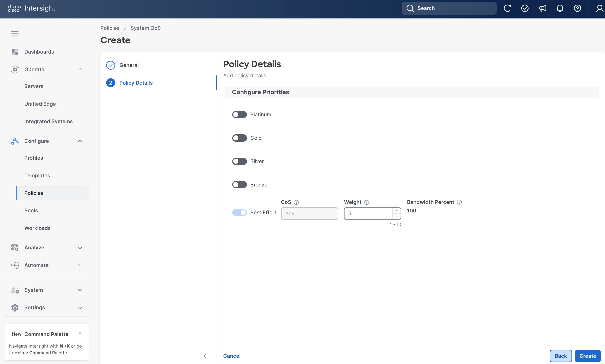This screenshot has width=605, height=364.
Task: Expand the Analyze section
Action: point(80,248)
